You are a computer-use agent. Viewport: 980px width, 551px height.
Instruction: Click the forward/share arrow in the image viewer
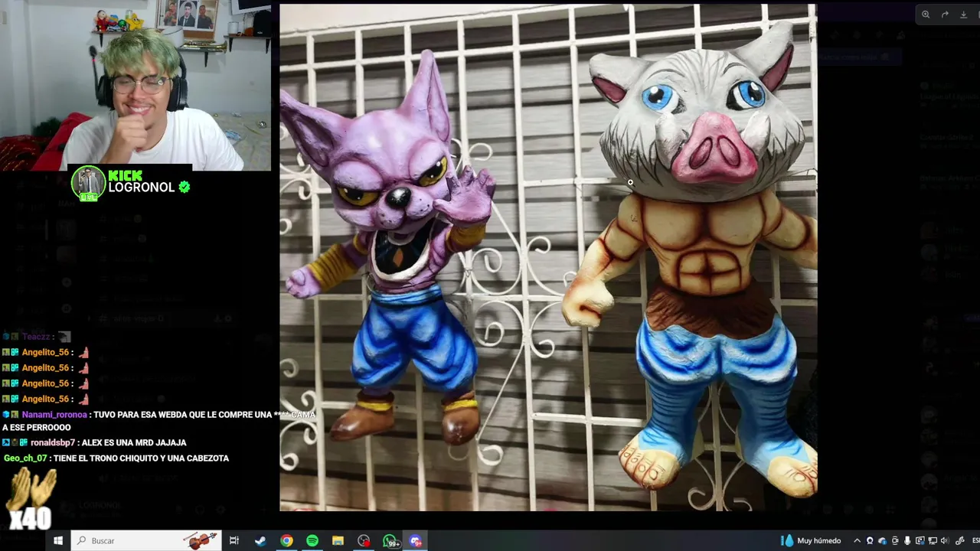945,14
